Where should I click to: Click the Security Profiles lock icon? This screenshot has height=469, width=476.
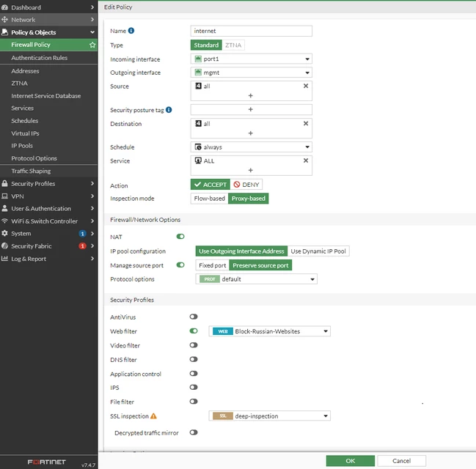4,183
